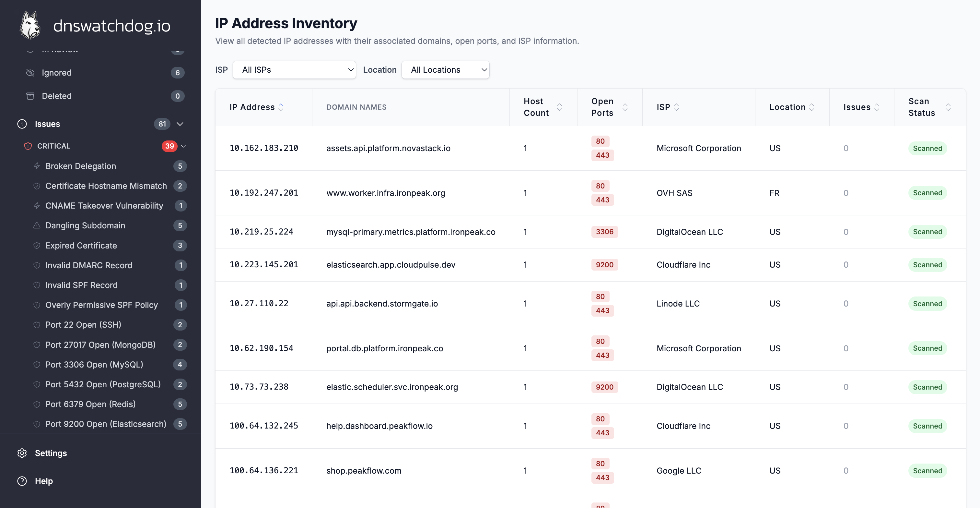The image size is (980, 508).
Task: Click the Port 22 Open shield icon
Action: pyautogui.click(x=37, y=324)
